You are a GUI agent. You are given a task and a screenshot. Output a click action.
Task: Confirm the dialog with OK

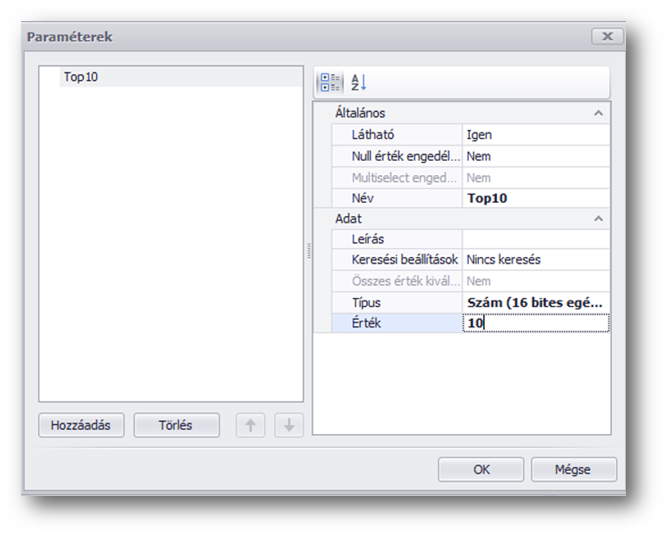(x=481, y=469)
